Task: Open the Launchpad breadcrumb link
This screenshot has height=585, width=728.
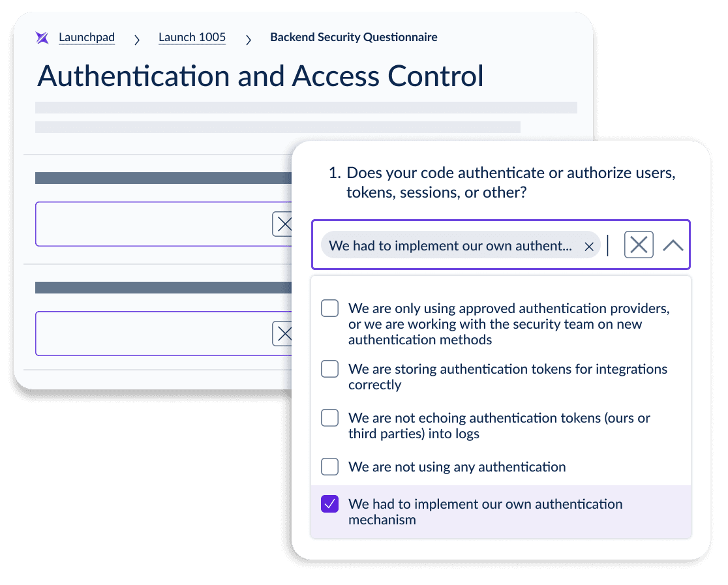Action: click(87, 38)
